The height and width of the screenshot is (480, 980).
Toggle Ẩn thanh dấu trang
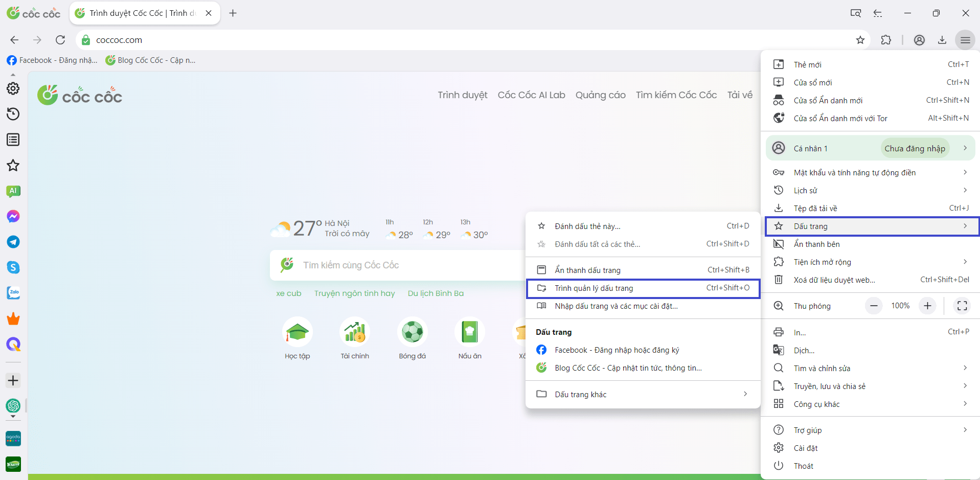tap(643, 270)
